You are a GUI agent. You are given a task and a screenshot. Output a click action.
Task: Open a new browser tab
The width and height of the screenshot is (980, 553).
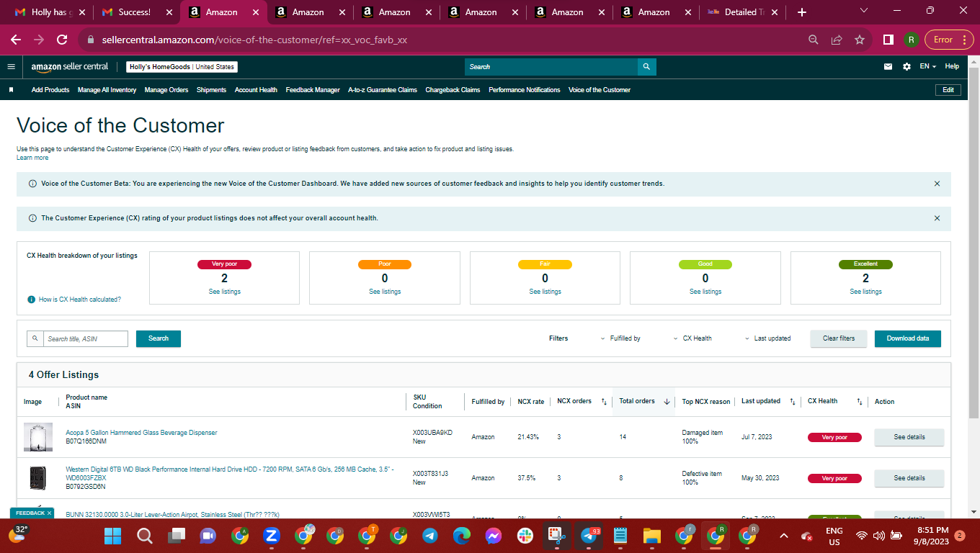click(802, 12)
